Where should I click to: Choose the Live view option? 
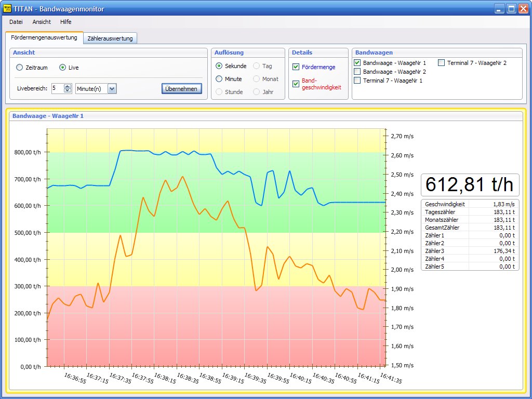[x=63, y=68]
